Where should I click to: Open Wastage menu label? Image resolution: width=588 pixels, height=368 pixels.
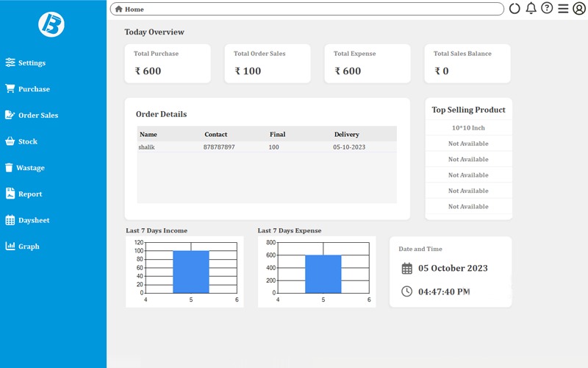(x=30, y=168)
